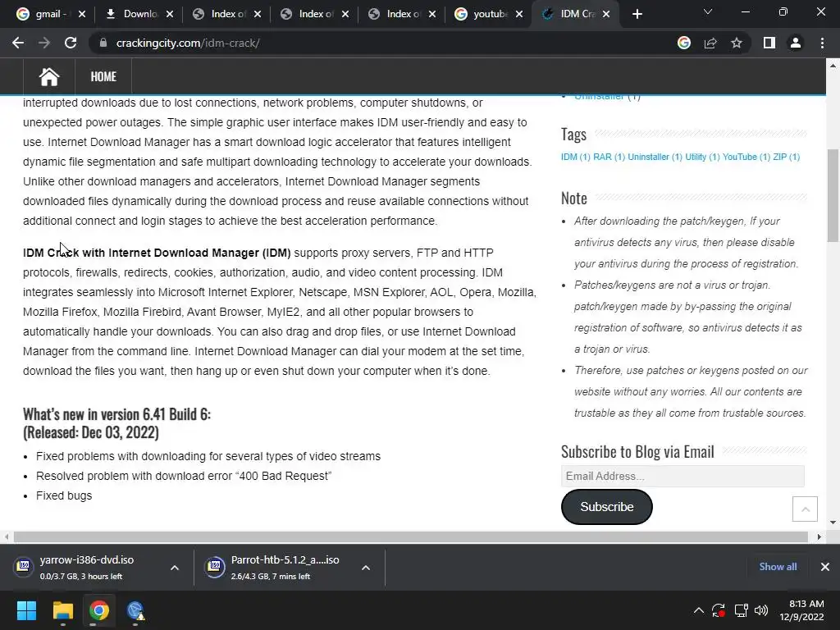Click the HOME menu item

click(x=103, y=76)
